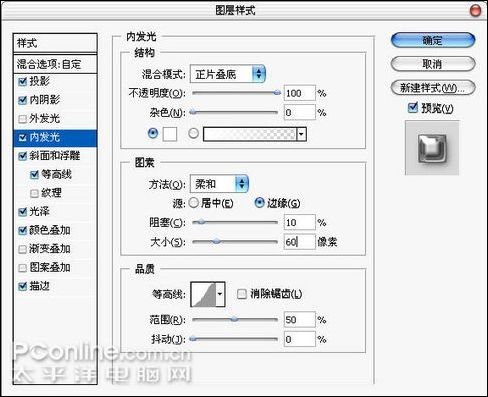The height and width of the screenshot is (397, 488).
Task: Select the 斜面和浮雕 label in list
Action: 55,156
